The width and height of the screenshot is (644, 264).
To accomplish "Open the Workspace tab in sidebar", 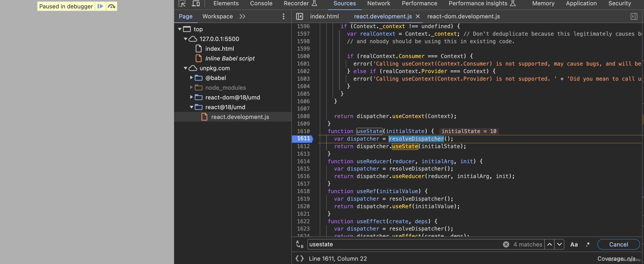I will point(217,16).
